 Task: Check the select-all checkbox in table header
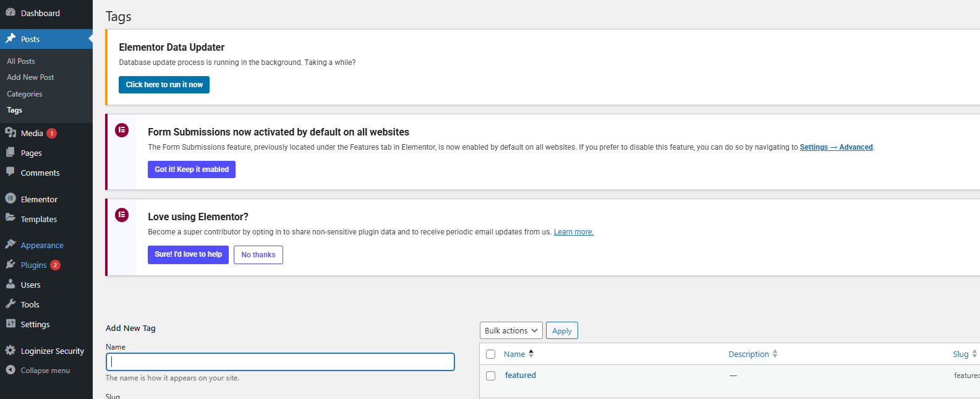click(x=491, y=354)
